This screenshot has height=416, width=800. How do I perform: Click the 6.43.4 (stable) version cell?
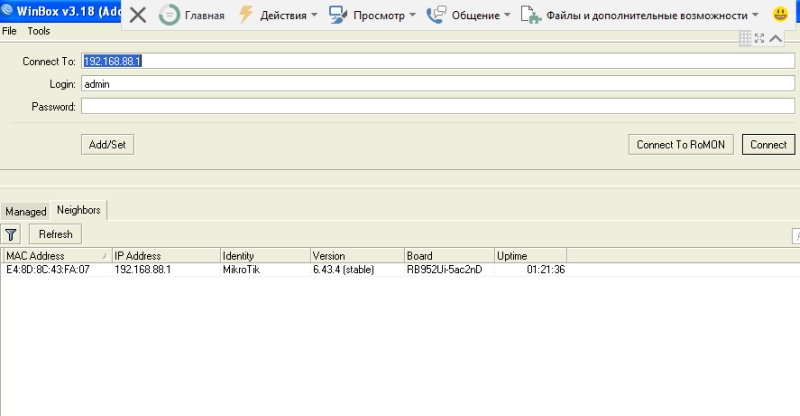coord(343,270)
